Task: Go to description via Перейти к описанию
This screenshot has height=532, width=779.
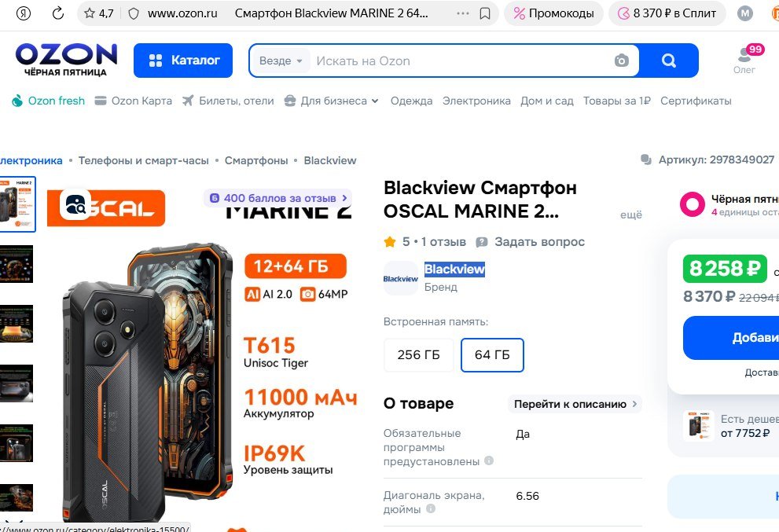Action: 575,404
